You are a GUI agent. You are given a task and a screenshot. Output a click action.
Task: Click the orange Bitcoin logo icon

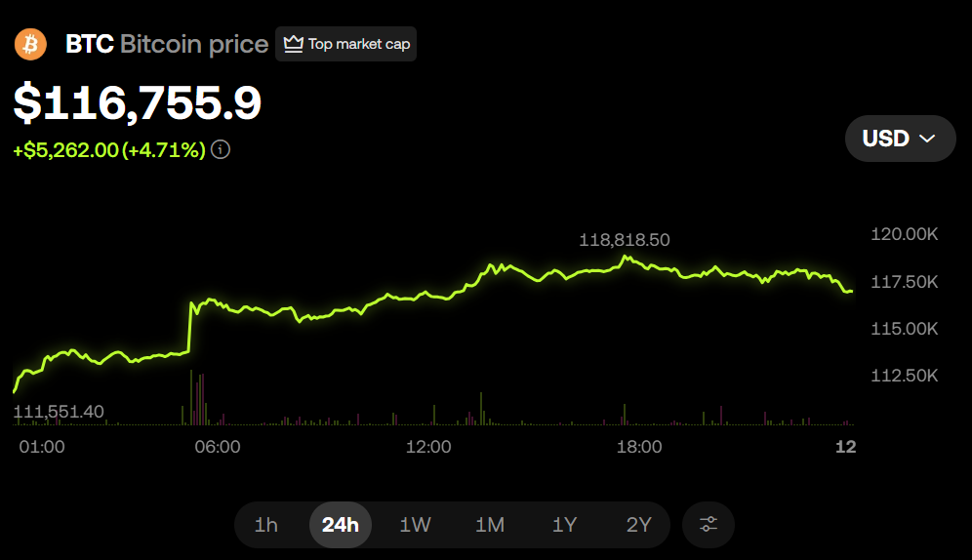30,44
